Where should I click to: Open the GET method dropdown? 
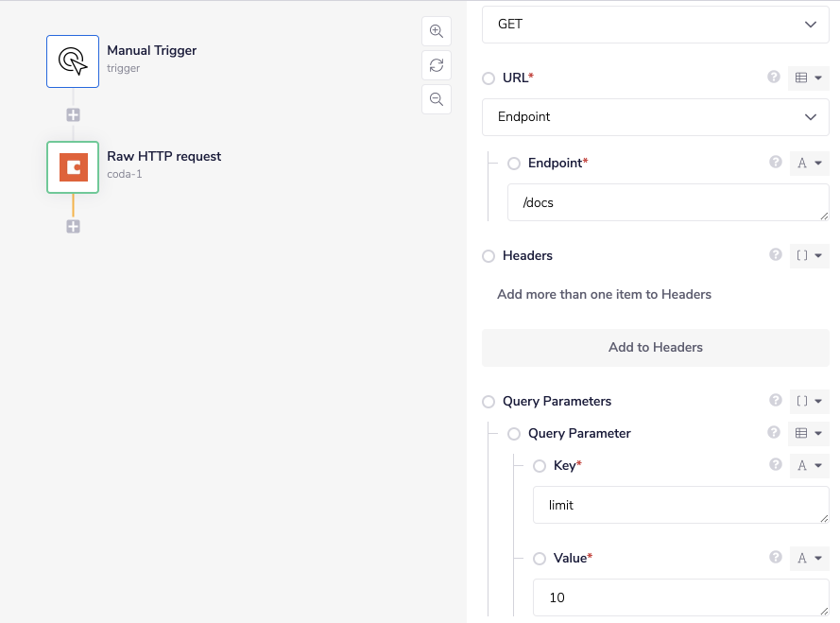(x=656, y=25)
